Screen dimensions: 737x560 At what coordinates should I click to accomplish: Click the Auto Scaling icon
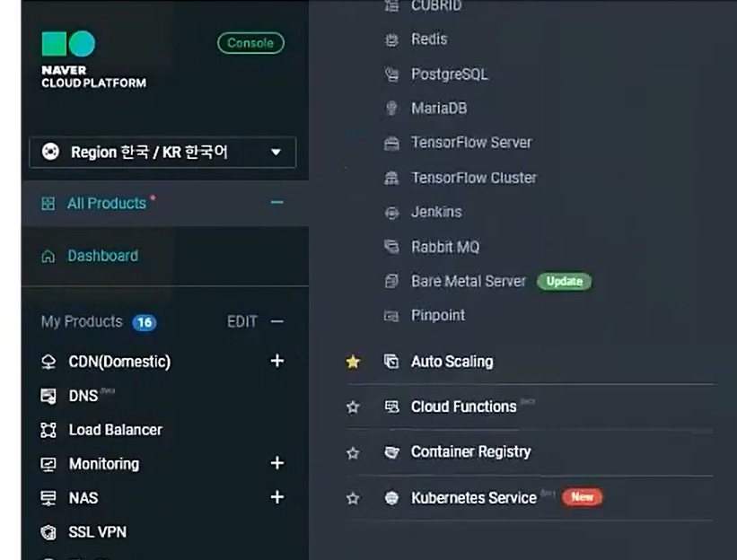pyautogui.click(x=391, y=362)
